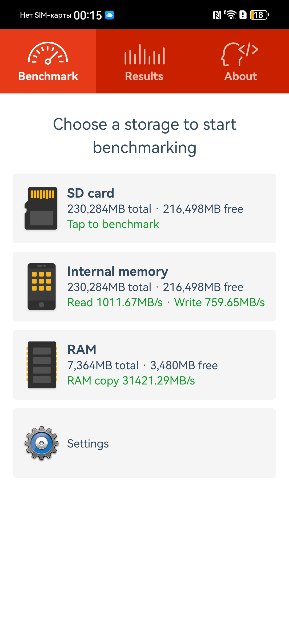
Task: Tap the Read 1011.67MB/s result text
Action: [x=115, y=303]
